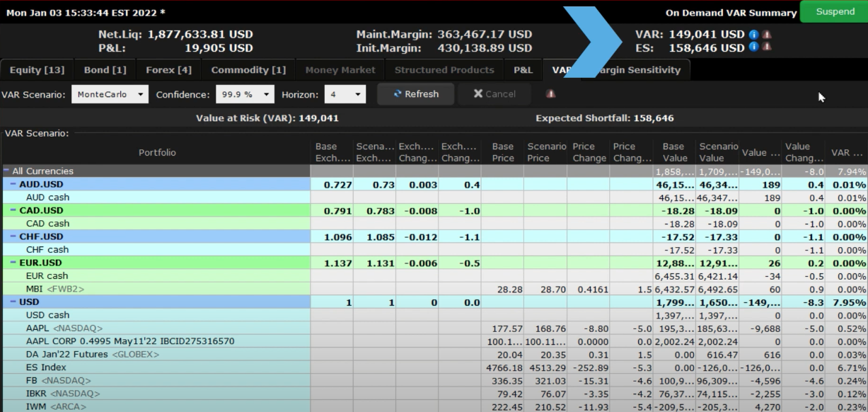
Task: Collapse the AUD.USD group
Action: 13,184
